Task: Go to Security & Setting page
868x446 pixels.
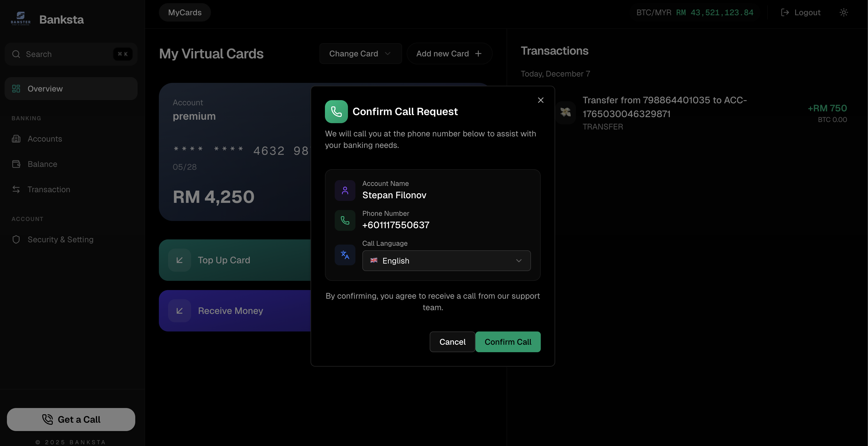Action: 60,239
